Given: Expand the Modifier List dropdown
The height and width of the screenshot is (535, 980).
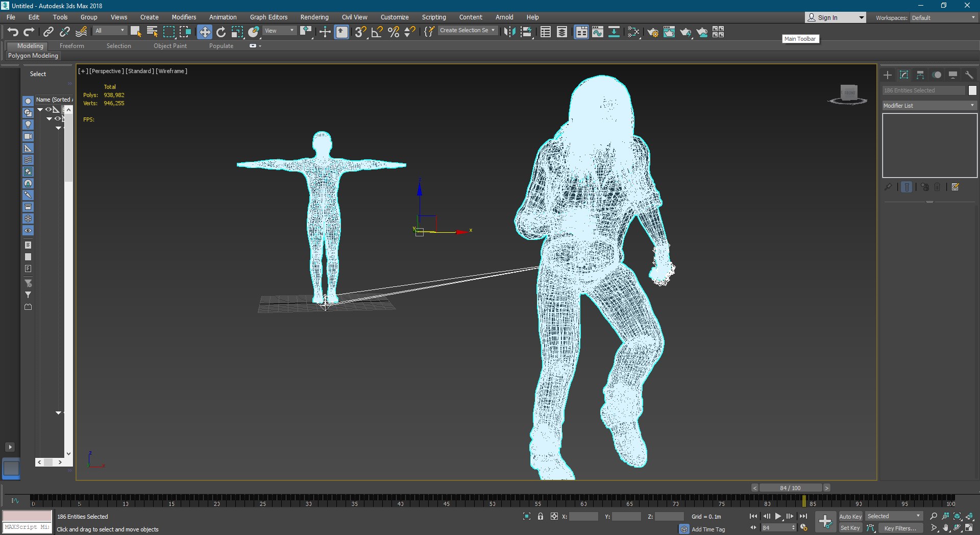Looking at the screenshot, I should click(x=929, y=106).
